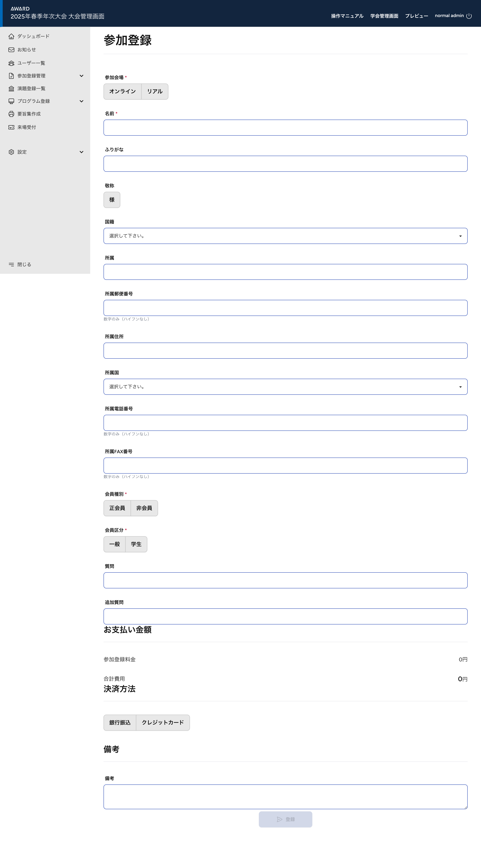The image size is (481, 868).
Task: Focus the 名前 input field
Action: click(x=285, y=128)
